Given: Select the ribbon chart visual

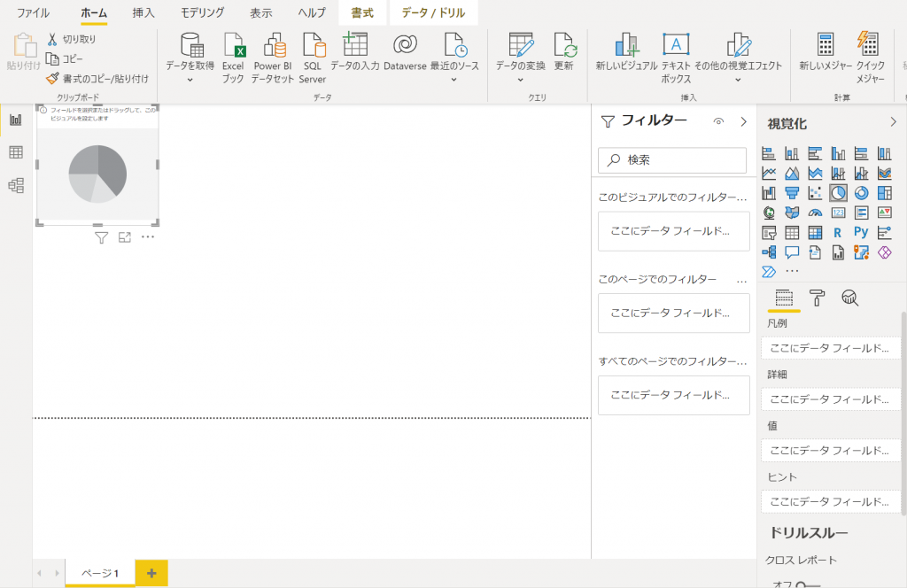Looking at the screenshot, I should point(885,173).
